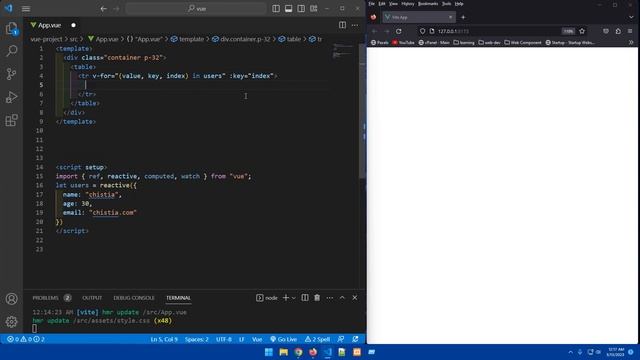This screenshot has width=640, height=360.
Task: Click the vue-project breadcrumb
Action: coord(47,39)
